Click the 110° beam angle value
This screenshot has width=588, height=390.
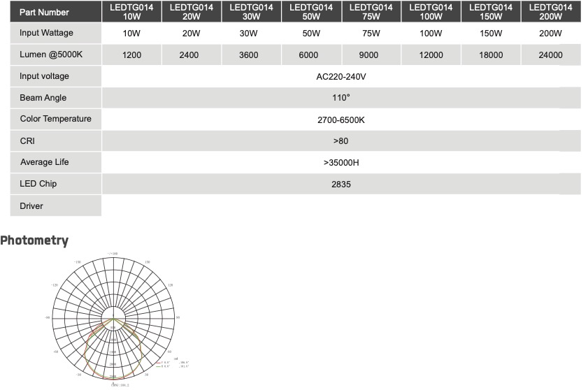pyautogui.click(x=341, y=98)
